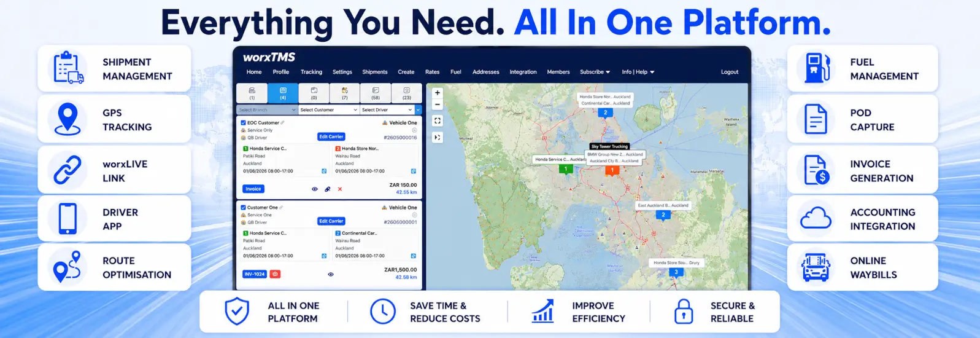
Task: Click the padlock icon for Secure & Reliable
Action: point(683,312)
